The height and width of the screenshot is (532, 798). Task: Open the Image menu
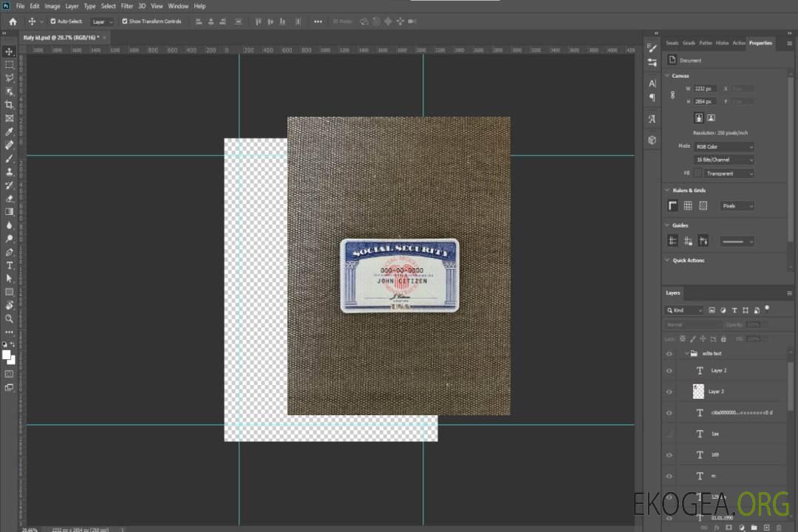[x=52, y=6]
